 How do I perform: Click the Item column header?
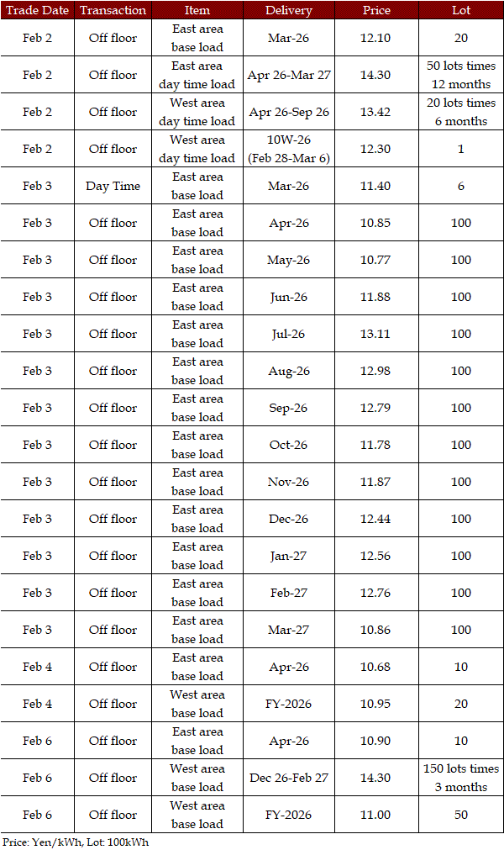[197, 10]
